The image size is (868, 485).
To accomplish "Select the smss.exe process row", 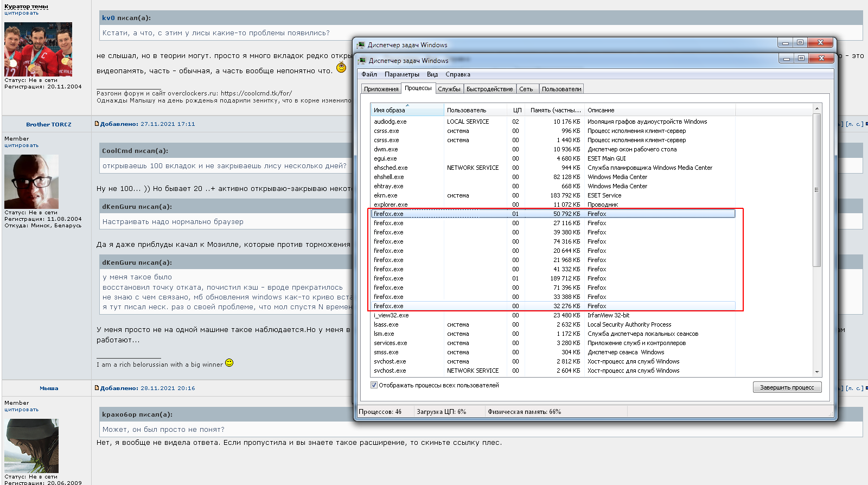I will pyautogui.click(x=553, y=352).
